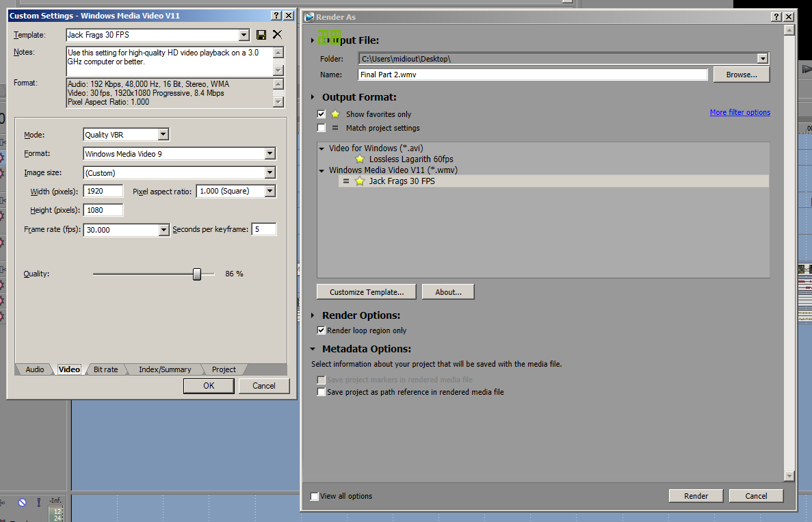Click Cancel in the Render As dialog
Image resolution: width=812 pixels, height=522 pixels.
pos(756,496)
